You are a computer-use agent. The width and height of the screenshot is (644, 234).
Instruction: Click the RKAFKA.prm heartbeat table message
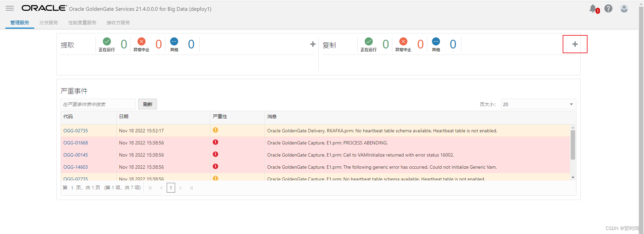point(382,131)
